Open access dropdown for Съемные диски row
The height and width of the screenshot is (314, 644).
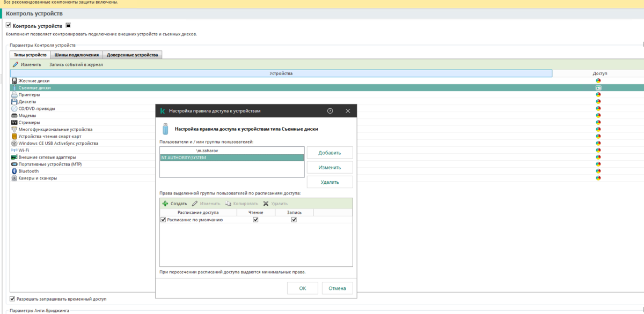click(x=598, y=87)
